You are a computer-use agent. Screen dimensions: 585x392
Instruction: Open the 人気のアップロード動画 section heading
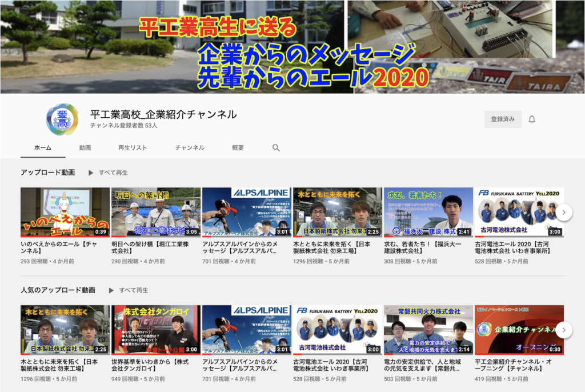tap(58, 290)
